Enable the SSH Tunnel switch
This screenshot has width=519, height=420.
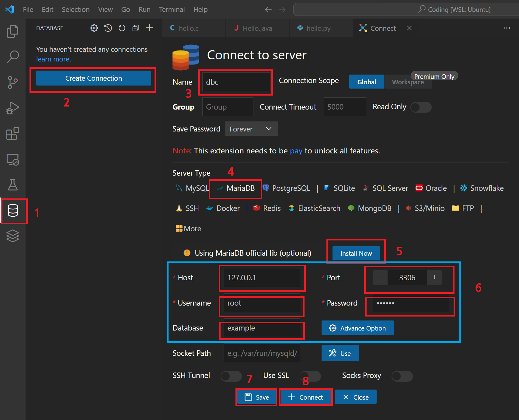pos(231,376)
